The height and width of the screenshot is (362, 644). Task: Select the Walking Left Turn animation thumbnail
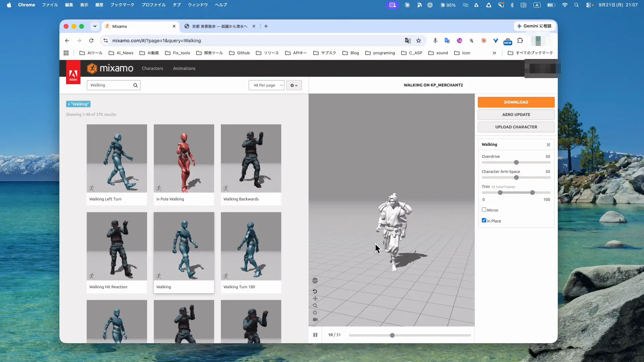click(x=117, y=158)
